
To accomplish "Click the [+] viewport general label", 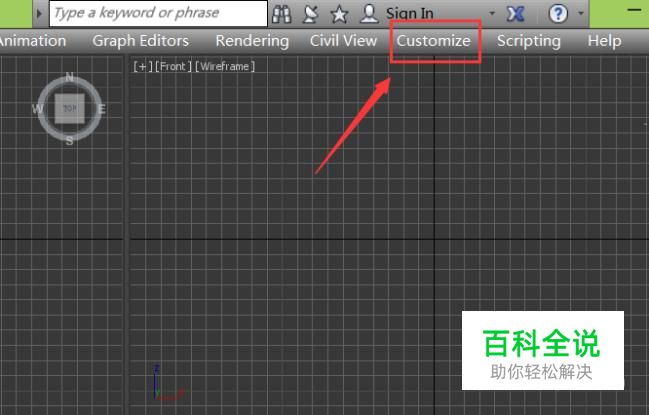I will point(143,67).
